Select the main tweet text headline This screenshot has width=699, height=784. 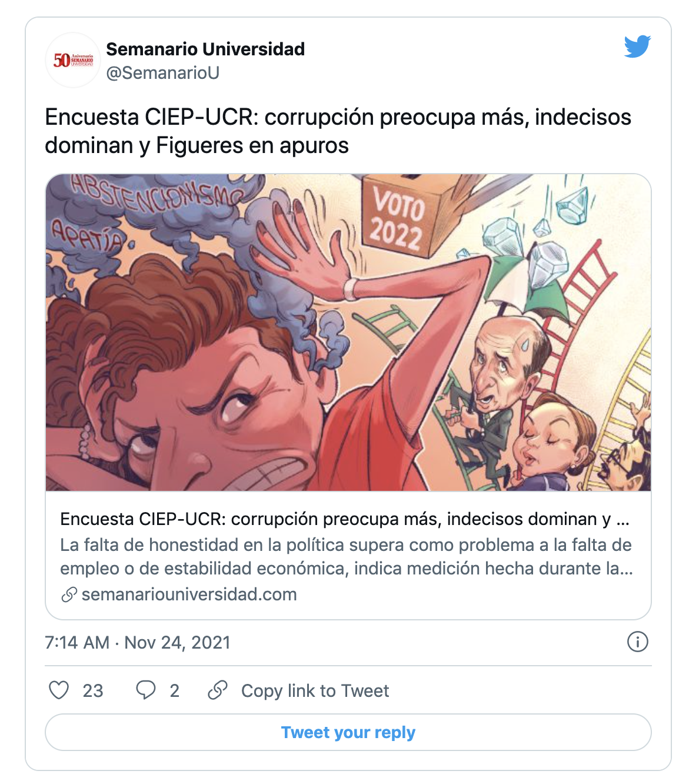(x=338, y=131)
